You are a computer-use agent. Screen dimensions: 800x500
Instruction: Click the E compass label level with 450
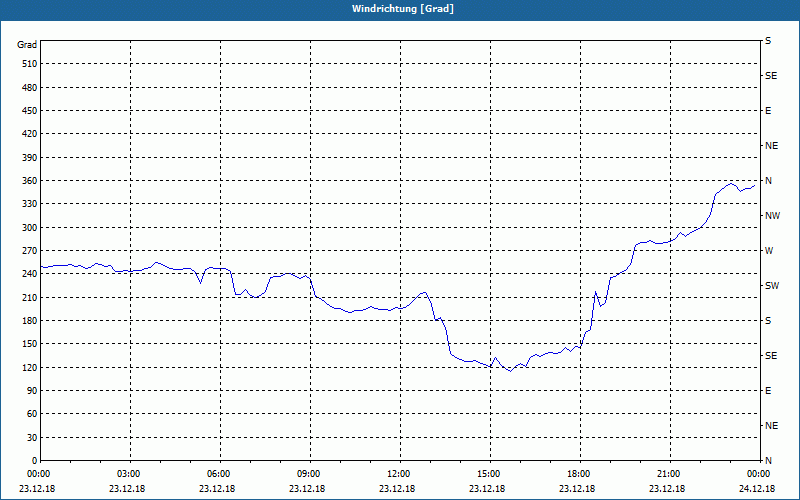point(768,111)
